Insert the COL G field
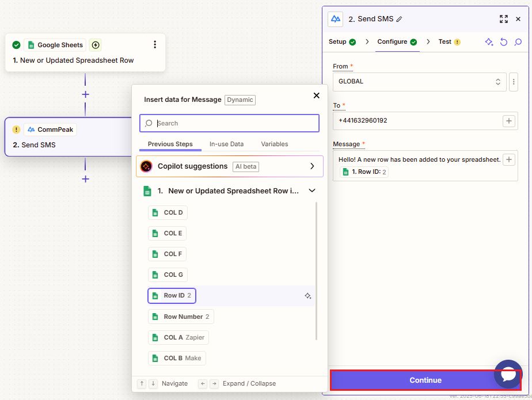Screen dimensions: 532x400 coord(168,275)
